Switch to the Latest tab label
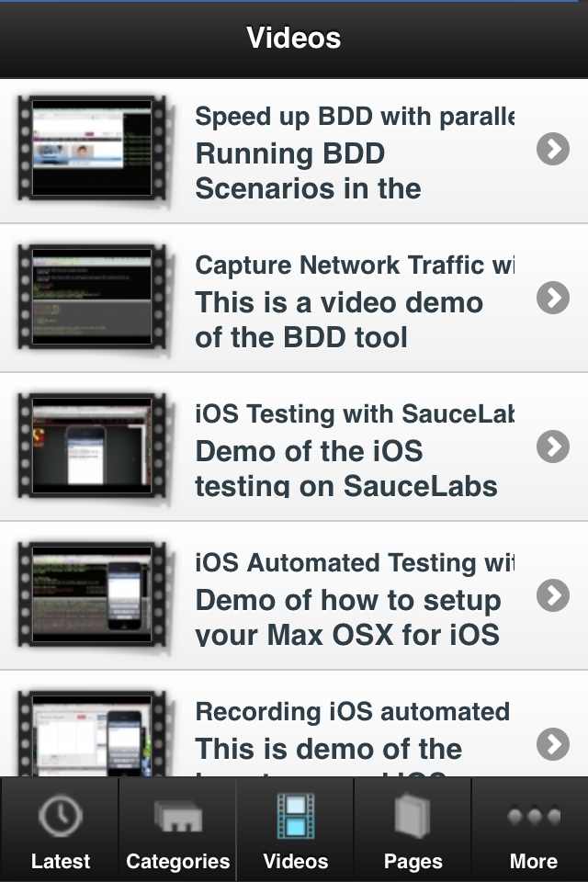Viewport: 588px width, 882px height. [x=61, y=861]
